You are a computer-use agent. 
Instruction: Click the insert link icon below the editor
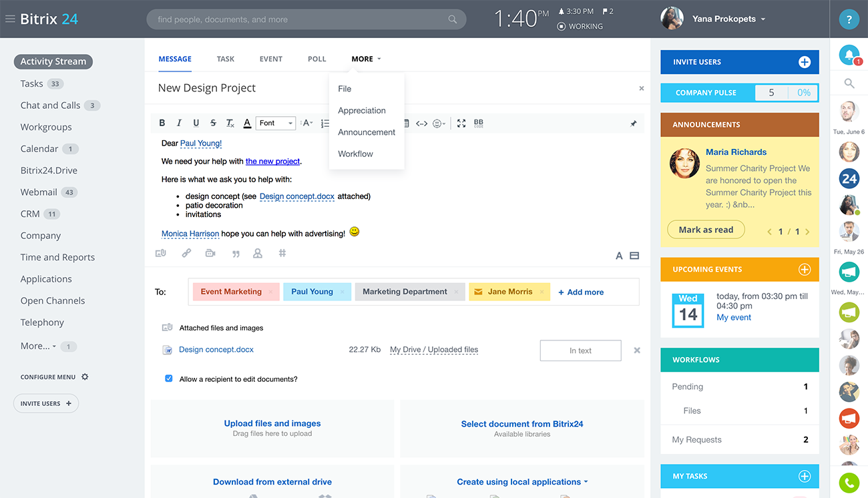[186, 254]
